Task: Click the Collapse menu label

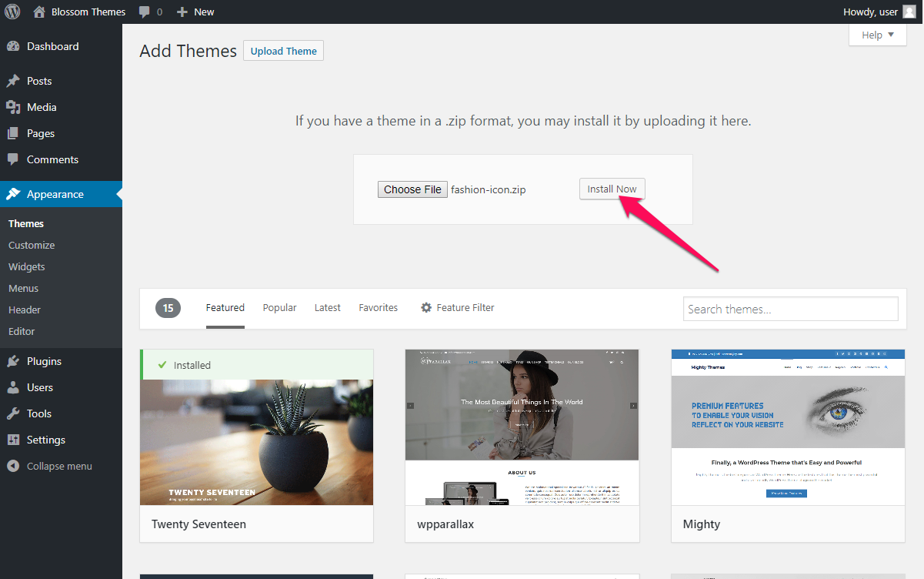Action: point(59,466)
